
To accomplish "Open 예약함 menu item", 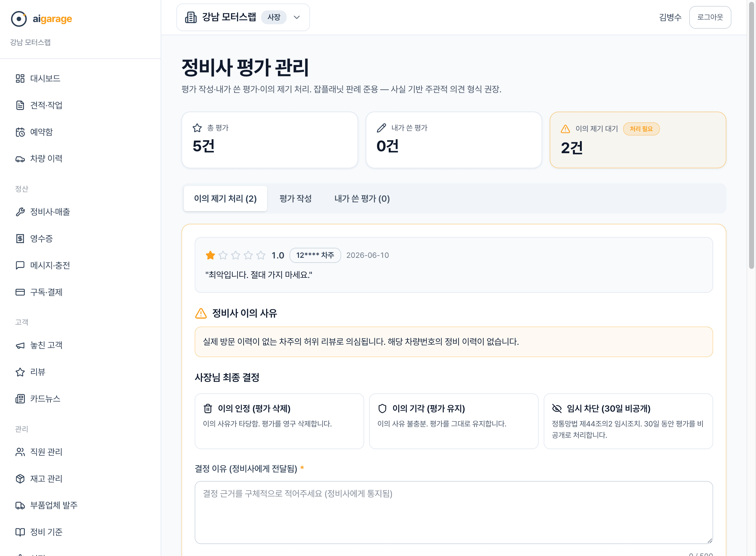I will tap(80, 132).
